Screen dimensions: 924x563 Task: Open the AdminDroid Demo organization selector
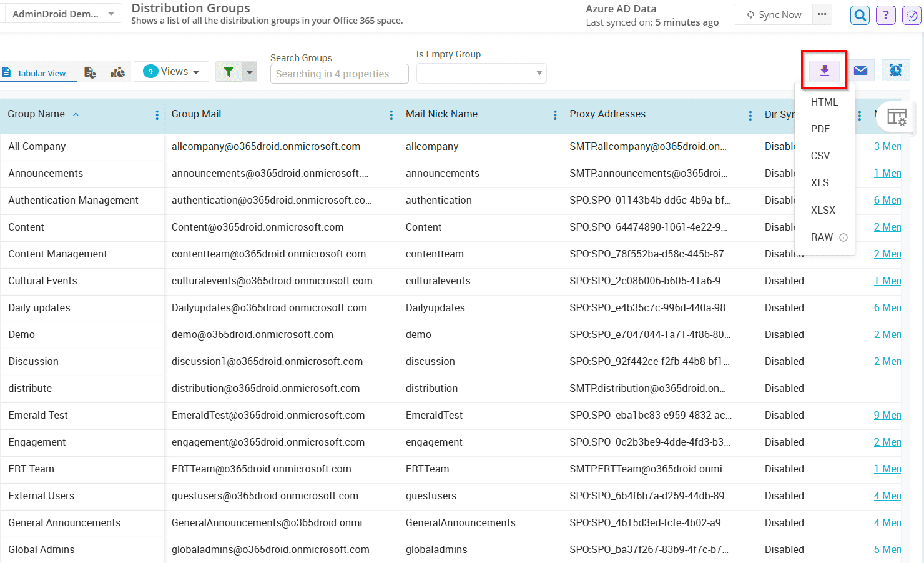coord(62,12)
